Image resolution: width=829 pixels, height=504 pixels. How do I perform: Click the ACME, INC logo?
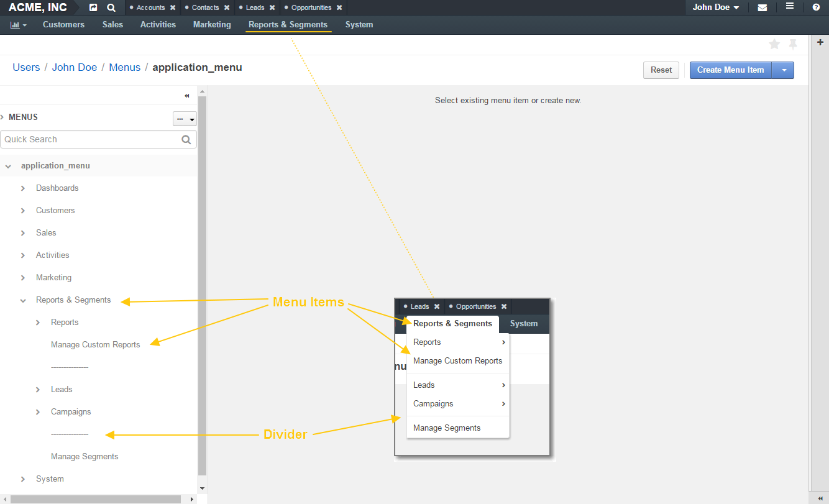point(38,7)
